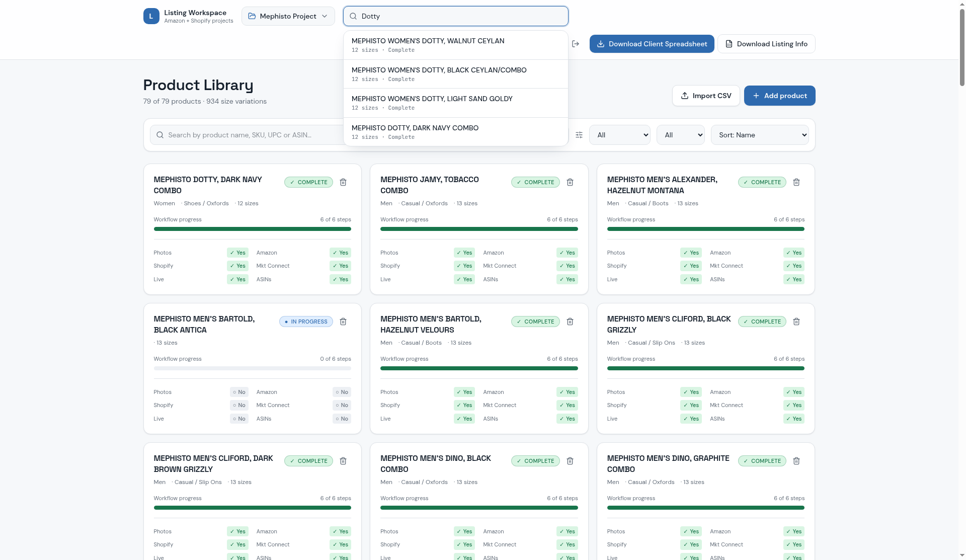This screenshot has height=560, width=966.
Task: Select Walnut Ceylan Dotty search result
Action: pyautogui.click(x=456, y=45)
